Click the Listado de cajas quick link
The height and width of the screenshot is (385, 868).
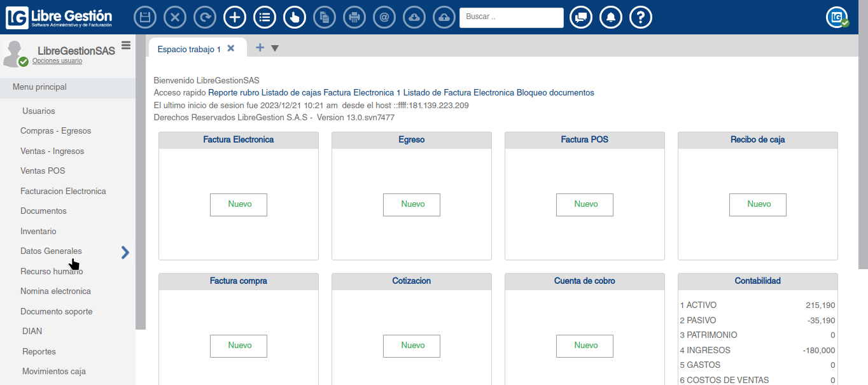pos(291,92)
